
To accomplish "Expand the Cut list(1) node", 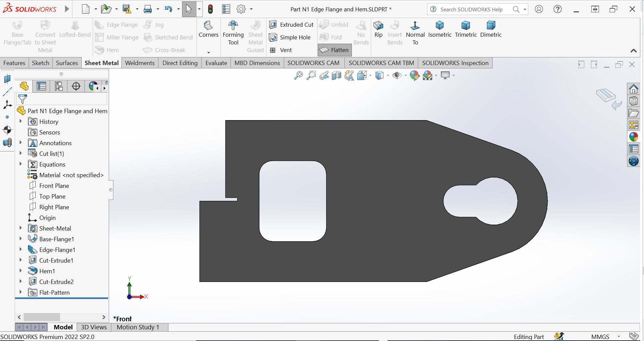I will coord(21,153).
